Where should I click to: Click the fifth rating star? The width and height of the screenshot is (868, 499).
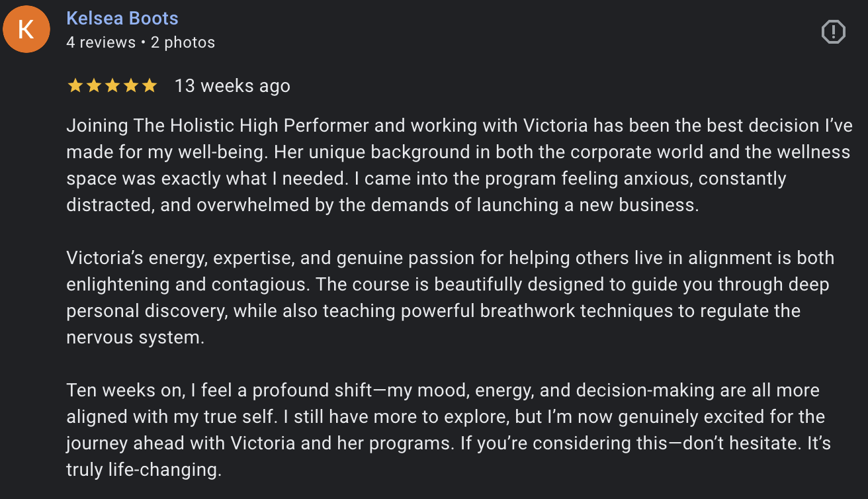150,86
